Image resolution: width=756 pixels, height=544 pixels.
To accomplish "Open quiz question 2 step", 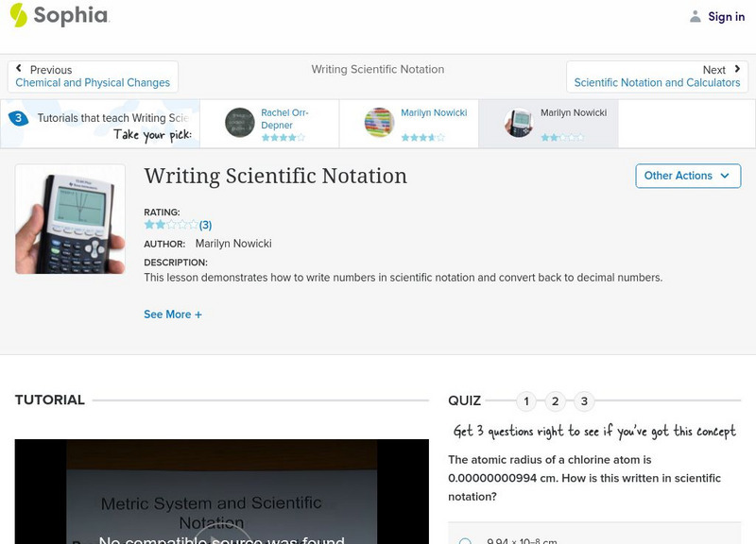I will click(x=556, y=400).
